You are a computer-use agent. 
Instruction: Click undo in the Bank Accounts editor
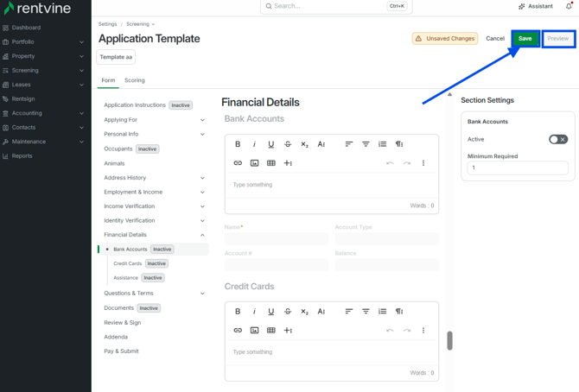tap(390, 163)
